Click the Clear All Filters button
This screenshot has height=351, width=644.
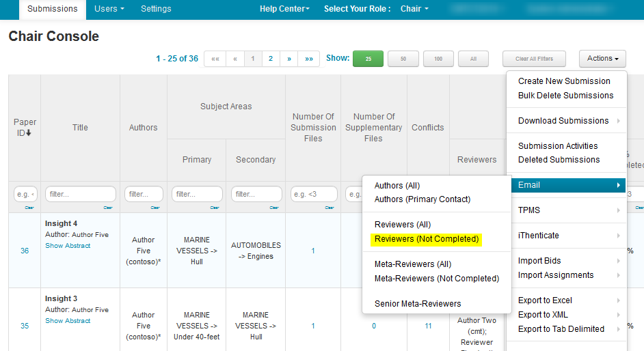coord(534,59)
